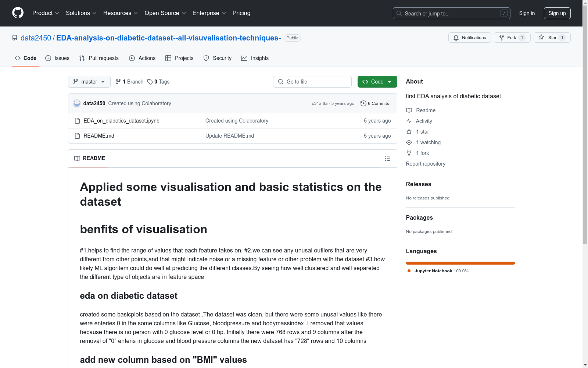This screenshot has width=588, height=368.
Task: Click the Jupyter Notebook language bar
Action: tap(460, 263)
